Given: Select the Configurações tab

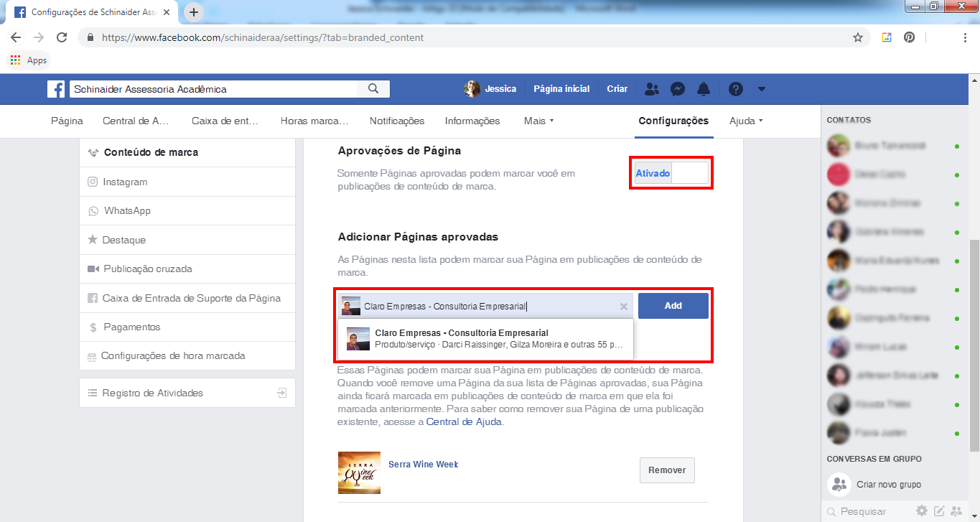Looking at the screenshot, I should (x=673, y=121).
